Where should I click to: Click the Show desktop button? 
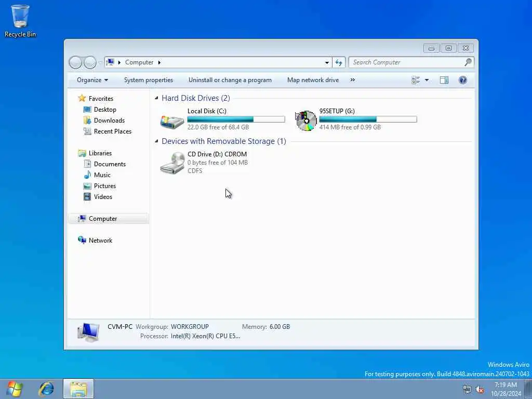pos(528,389)
